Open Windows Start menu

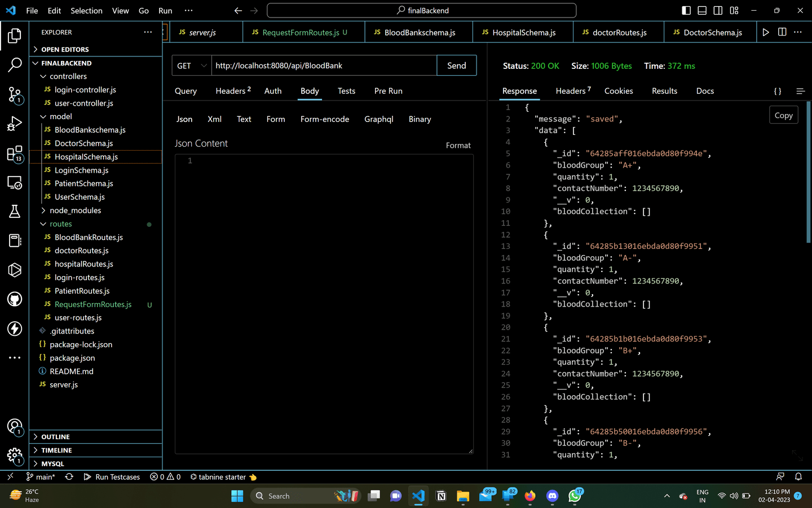click(x=237, y=496)
